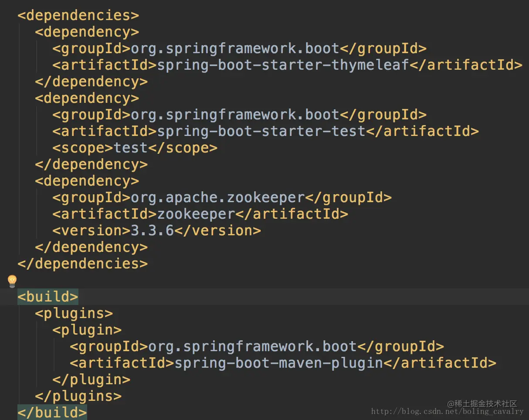The height and width of the screenshot is (420, 529).
Task: Click the closing build tag
Action: pyautogui.click(x=52, y=413)
